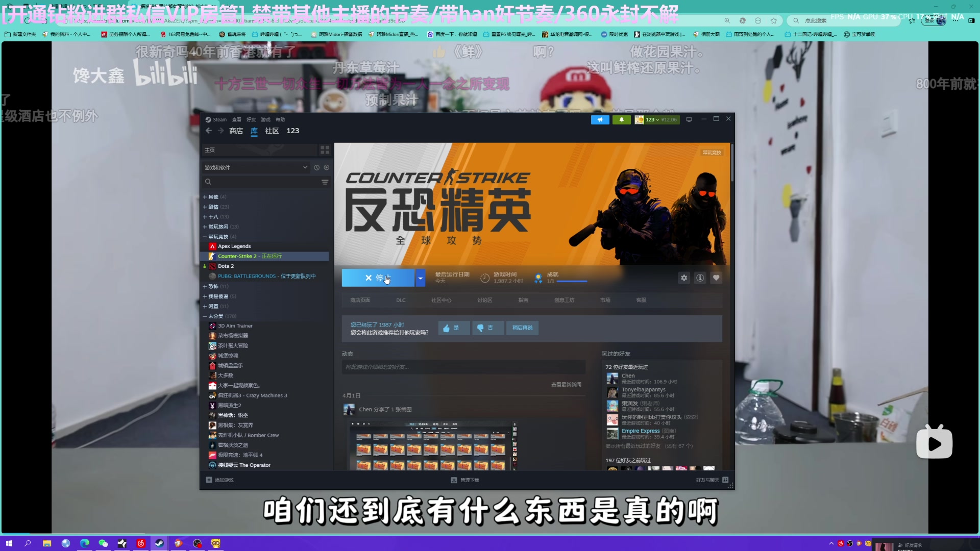Expand the 我是傻逼 collection
Image resolution: width=980 pixels, height=551 pixels.
coord(219,296)
